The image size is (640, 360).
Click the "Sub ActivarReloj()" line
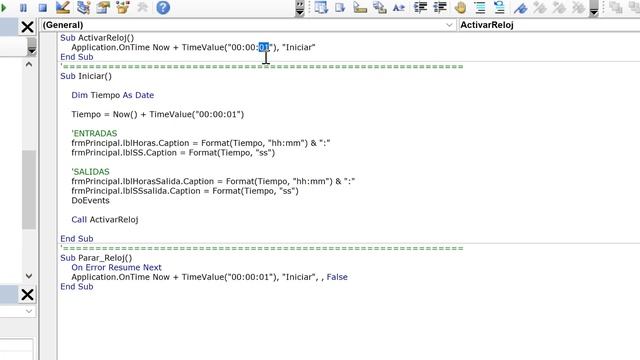click(x=97, y=38)
